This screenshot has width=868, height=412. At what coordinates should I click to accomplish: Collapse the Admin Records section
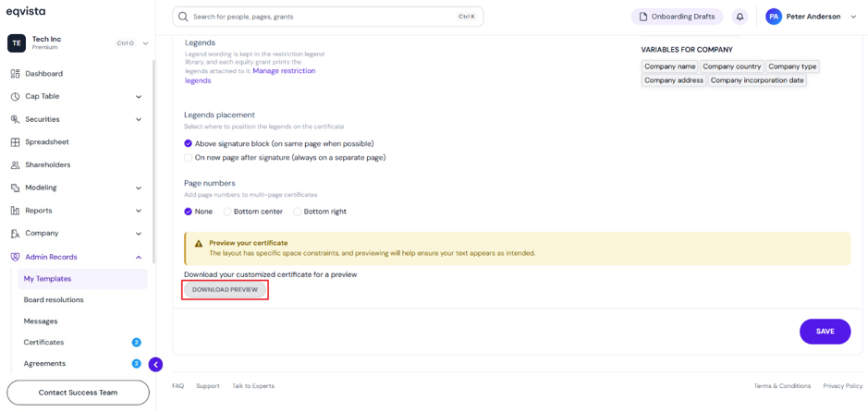point(139,257)
